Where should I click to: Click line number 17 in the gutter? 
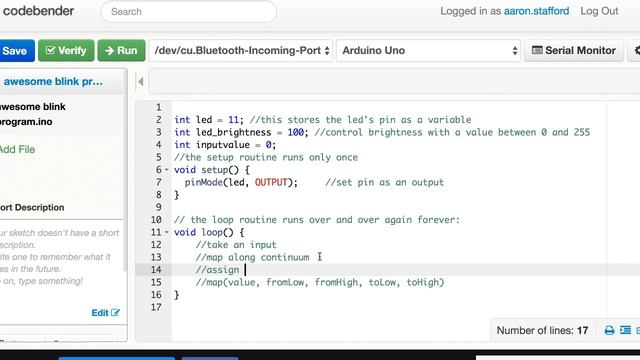tap(156, 307)
